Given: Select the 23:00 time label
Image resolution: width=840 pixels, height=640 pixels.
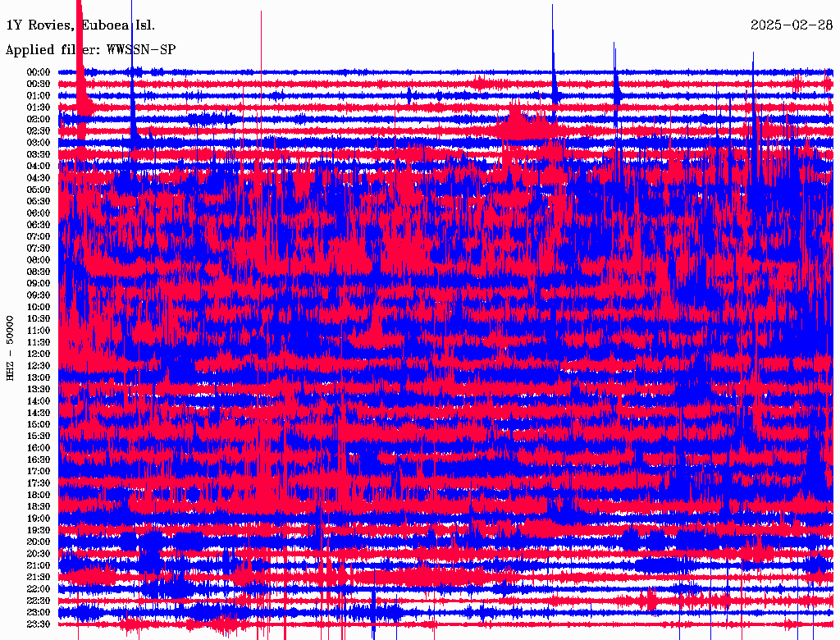Looking at the screenshot, I should (x=39, y=613).
